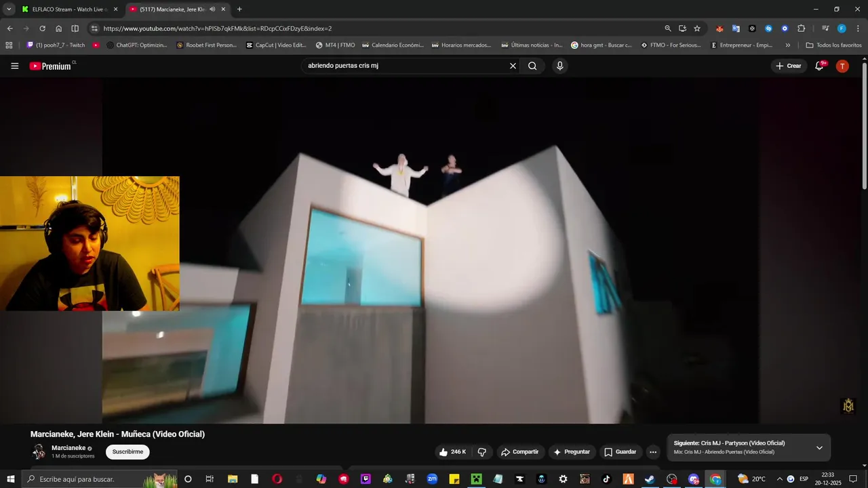Open the Roobet First Person bookmark
Viewport: 868px width, 488px height.
[x=206, y=45]
